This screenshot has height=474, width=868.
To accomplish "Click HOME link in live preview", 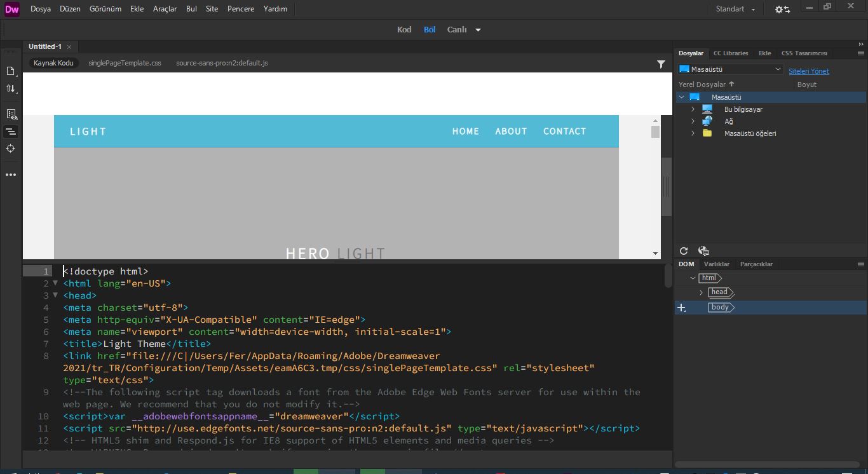I will tap(466, 132).
